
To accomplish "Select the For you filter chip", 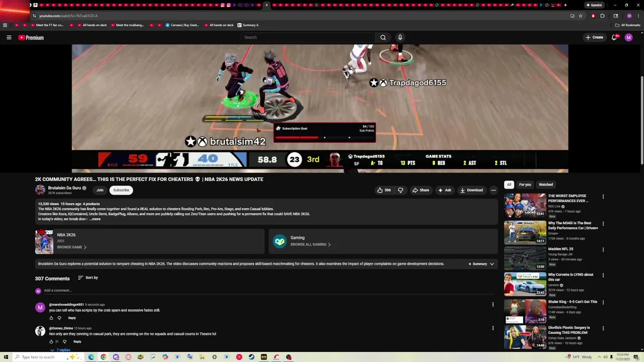I will coord(525,185).
